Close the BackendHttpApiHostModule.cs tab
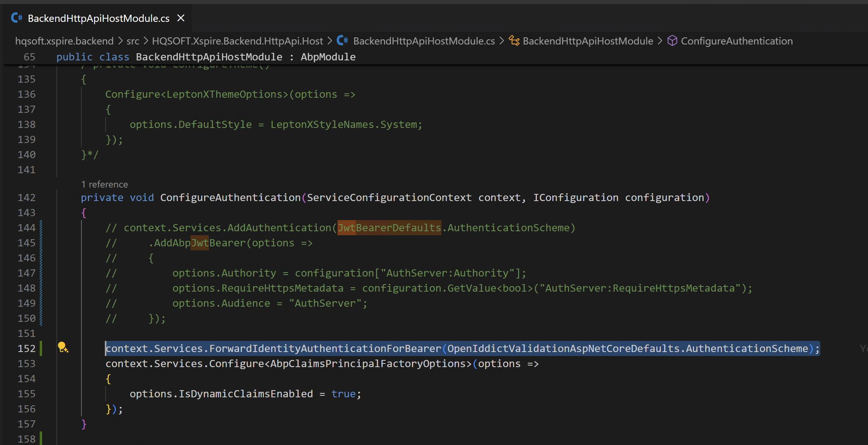 pyautogui.click(x=181, y=18)
